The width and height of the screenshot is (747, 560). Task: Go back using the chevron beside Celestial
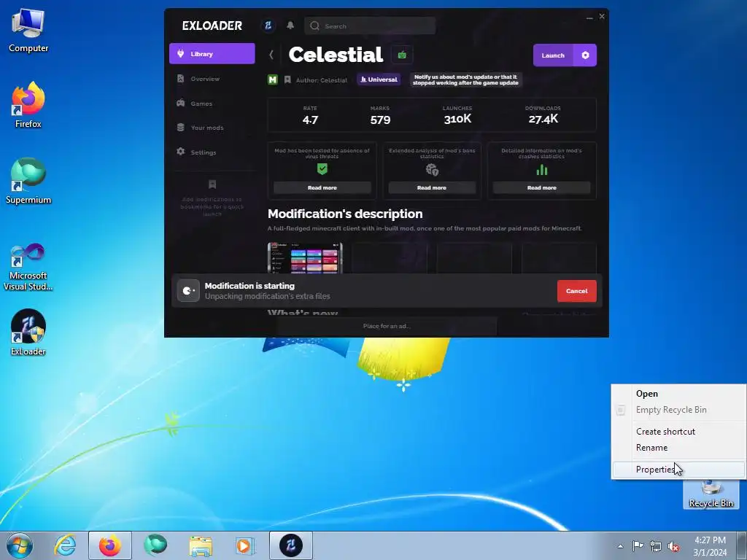[271, 55]
